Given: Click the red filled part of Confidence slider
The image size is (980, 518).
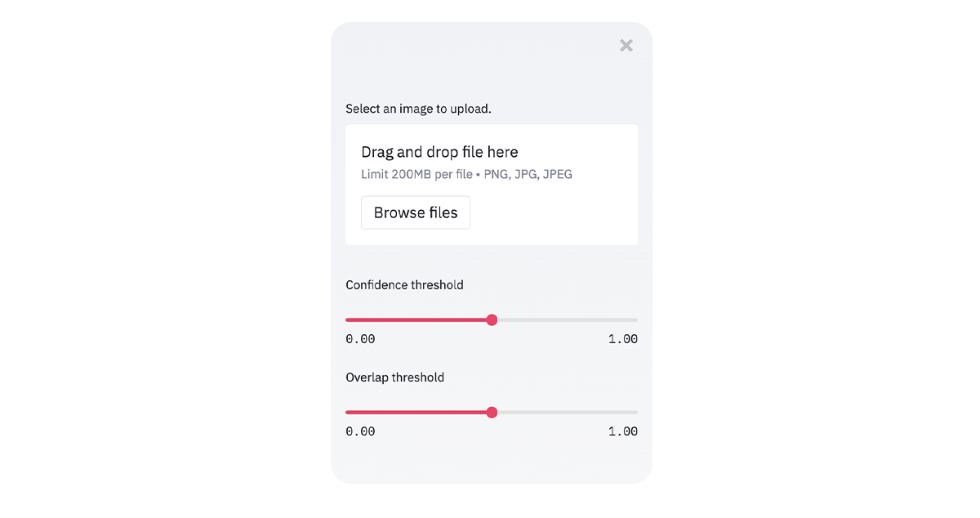Looking at the screenshot, I should point(416,320).
